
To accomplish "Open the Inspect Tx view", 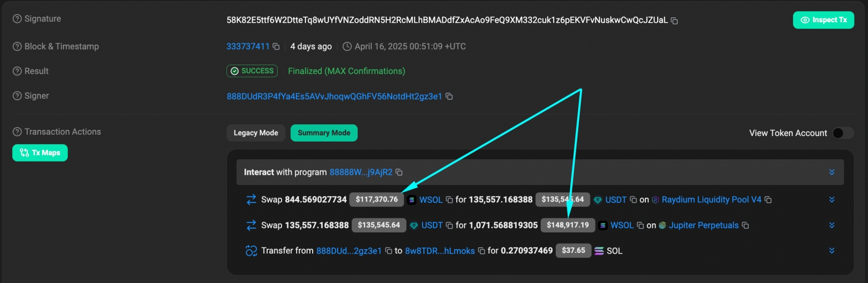I will 823,20.
